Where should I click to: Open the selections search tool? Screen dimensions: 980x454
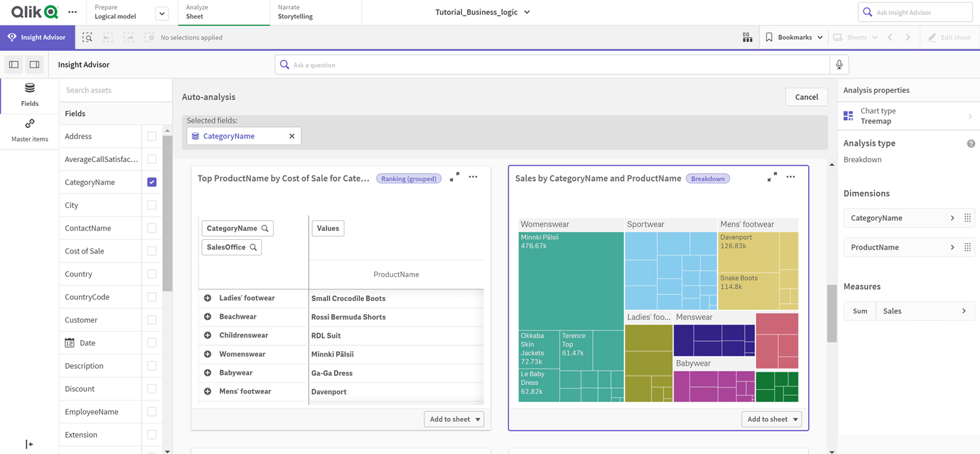pos(88,37)
